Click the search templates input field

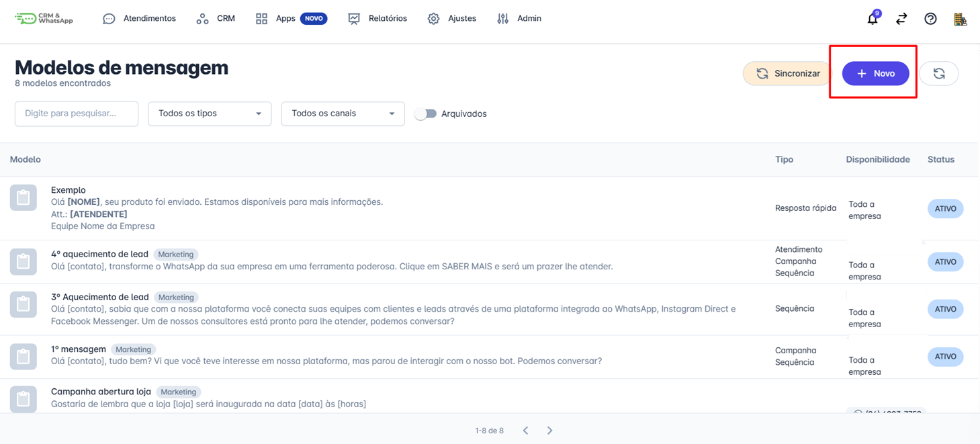click(77, 114)
